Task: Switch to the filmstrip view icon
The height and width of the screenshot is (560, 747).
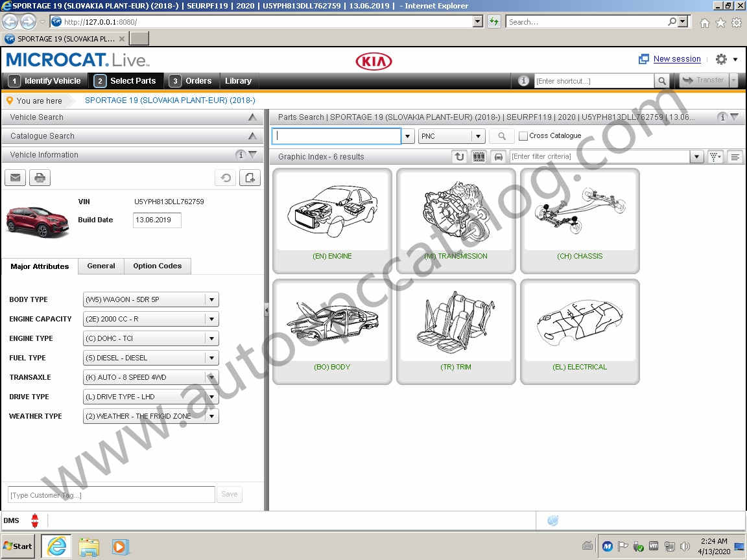Action: point(479,157)
